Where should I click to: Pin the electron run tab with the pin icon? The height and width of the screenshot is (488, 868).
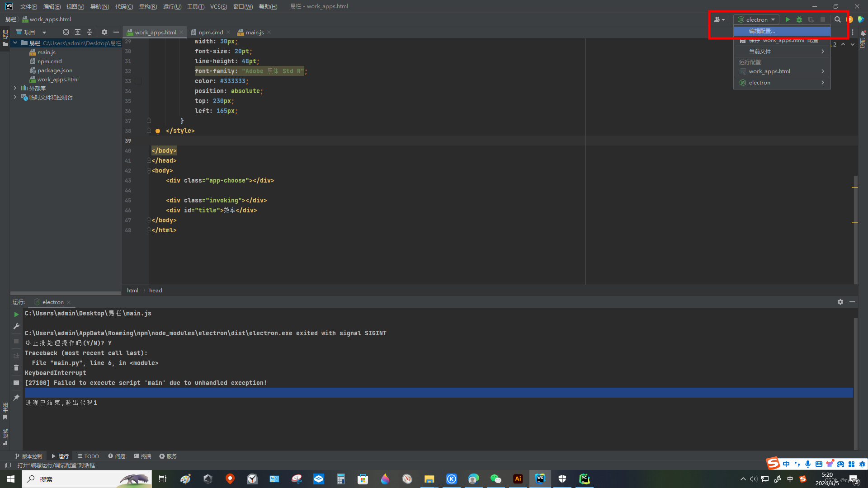coord(16,398)
